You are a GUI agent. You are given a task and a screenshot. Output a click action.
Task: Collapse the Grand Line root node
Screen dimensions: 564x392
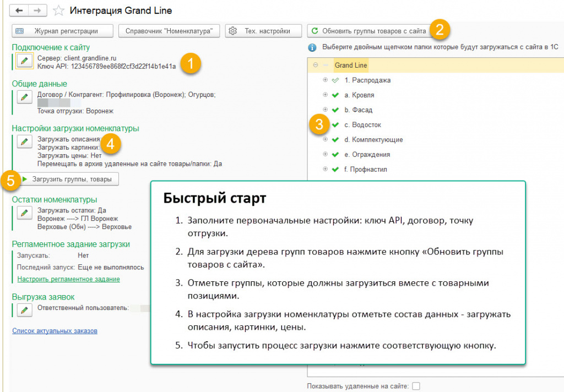pos(316,65)
